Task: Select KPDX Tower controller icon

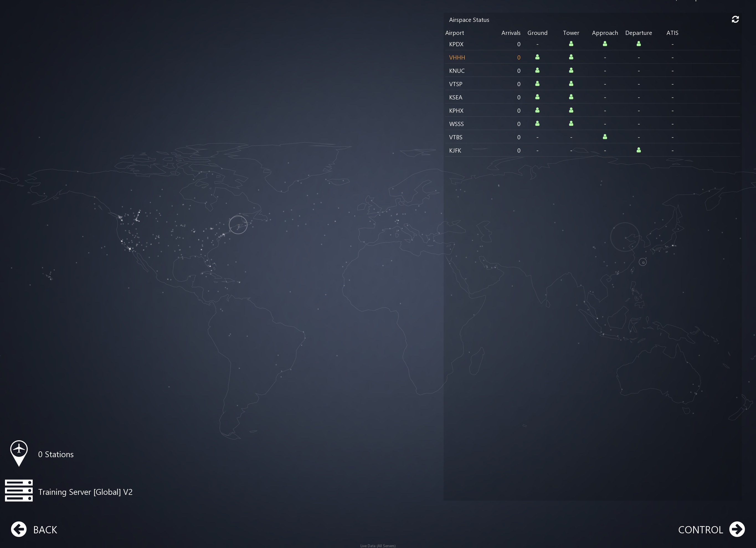Action: point(571,44)
